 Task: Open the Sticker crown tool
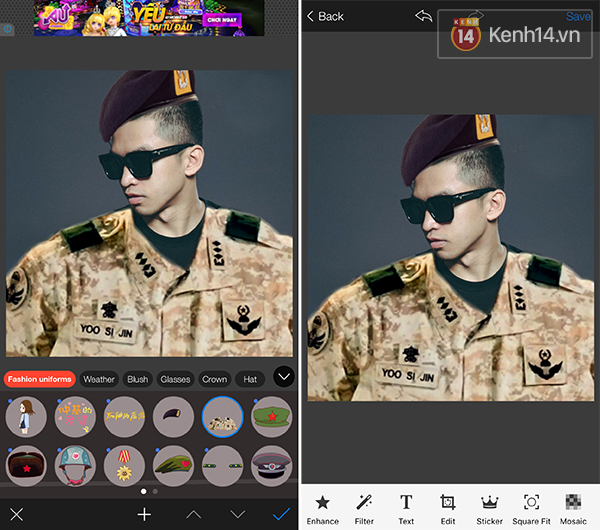tap(489, 507)
